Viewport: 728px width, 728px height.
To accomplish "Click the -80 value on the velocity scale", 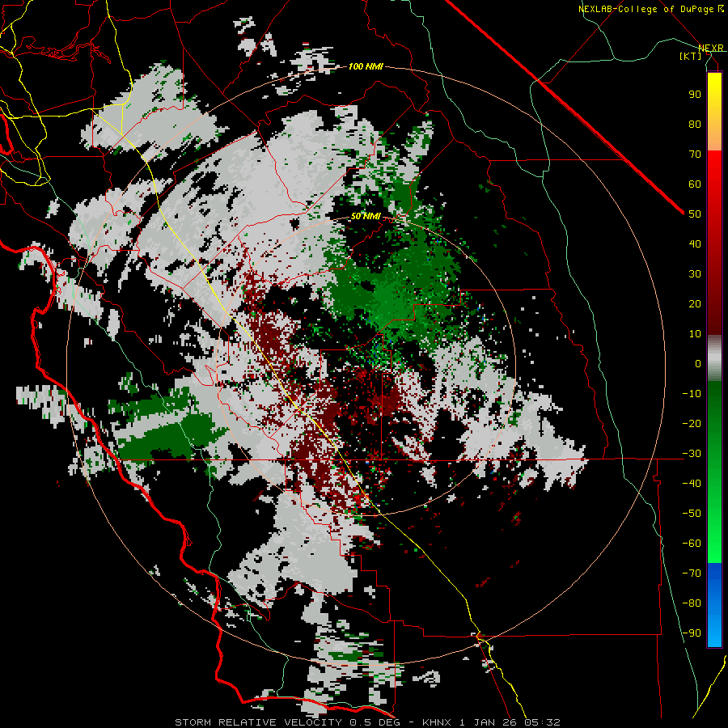I will coord(692,603).
